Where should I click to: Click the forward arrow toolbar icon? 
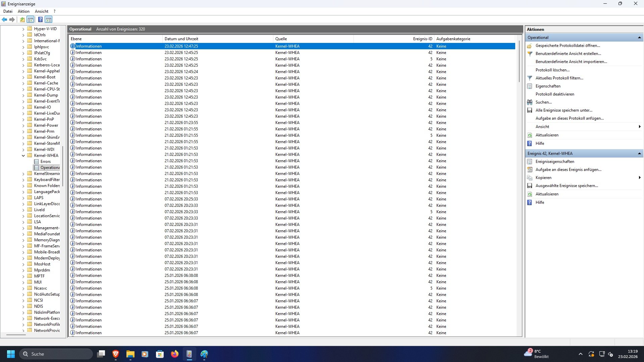click(x=12, y=19)
